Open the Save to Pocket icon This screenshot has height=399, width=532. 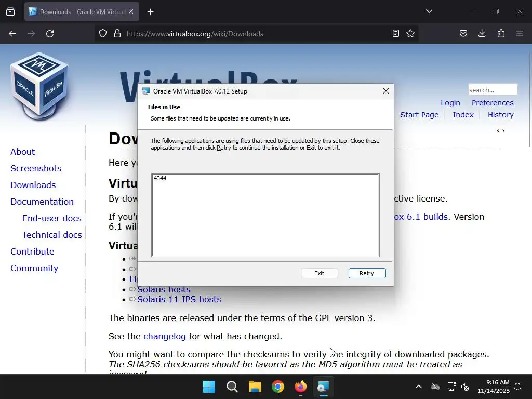[x=463, y=34]
